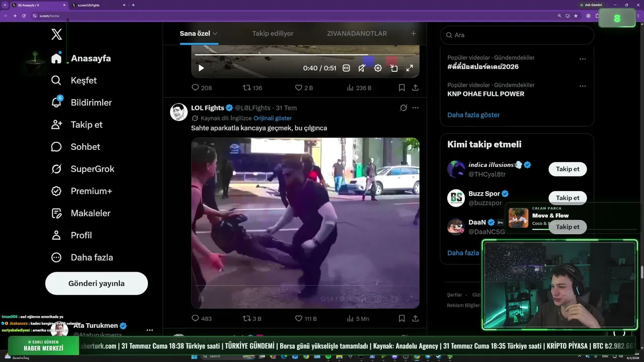This screenshot has height=362, width=644.
Task: Like the LOL Fights post
Action: point(306,319)
